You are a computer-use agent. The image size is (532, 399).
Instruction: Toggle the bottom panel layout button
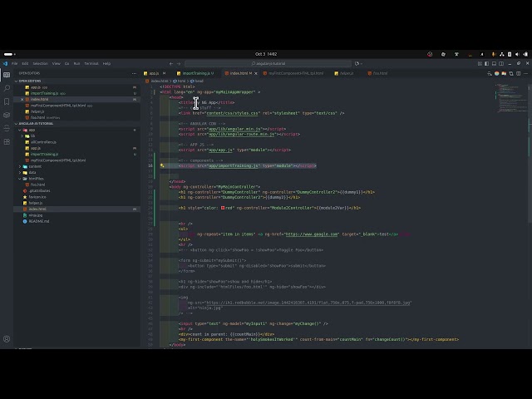pyautogui.click(x=494, y=63)
